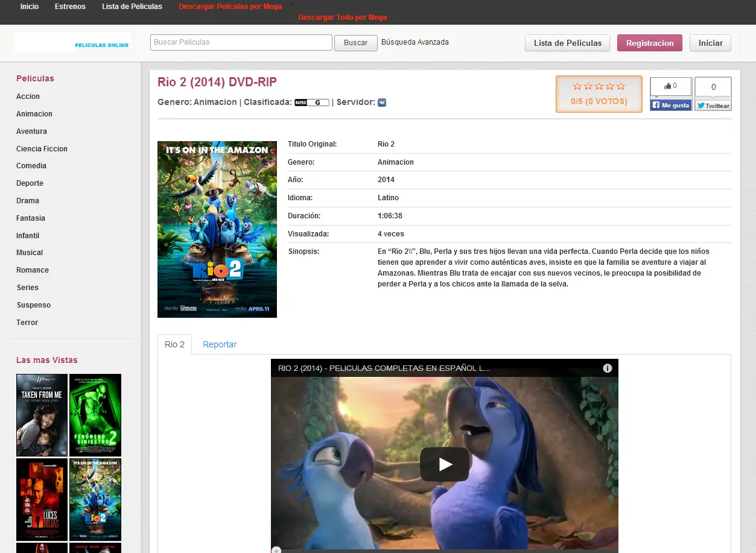This screenshot has height=553, width=756.
Task: Select the Infantil category
Action: point(28,236)
